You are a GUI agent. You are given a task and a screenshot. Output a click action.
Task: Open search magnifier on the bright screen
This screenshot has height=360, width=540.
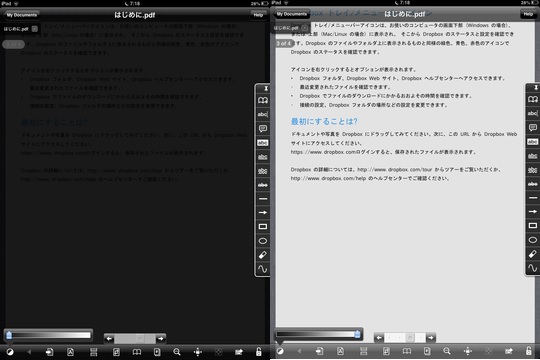click(447, 351)
